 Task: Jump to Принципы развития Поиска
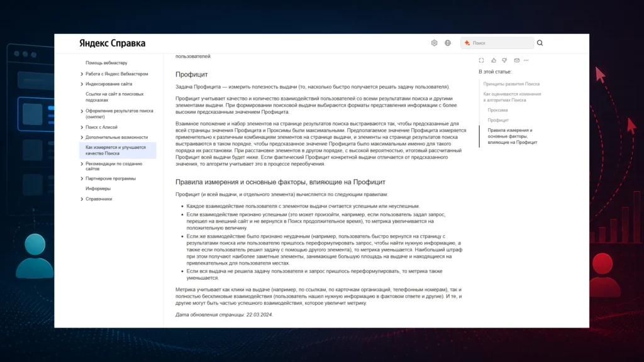pos(511,84)
